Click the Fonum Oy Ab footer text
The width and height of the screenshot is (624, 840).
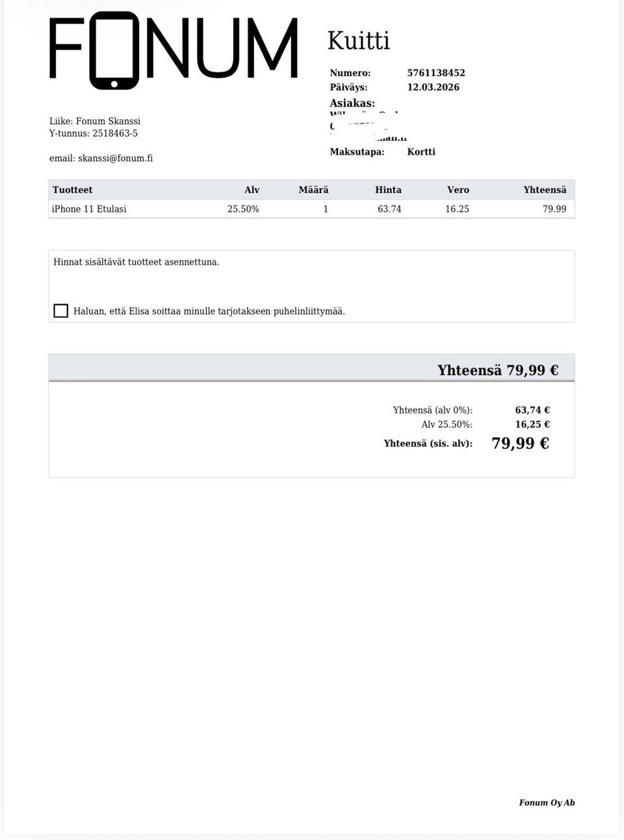547,802
